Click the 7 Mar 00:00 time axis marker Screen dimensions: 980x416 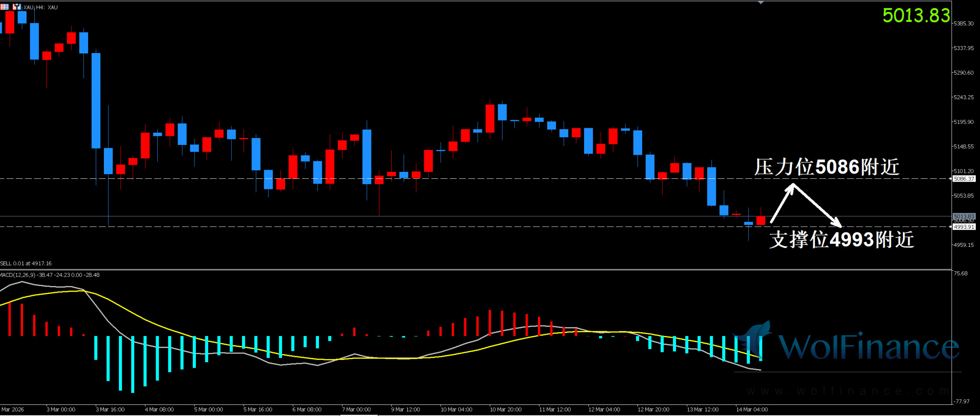click(x=356, y=410)
